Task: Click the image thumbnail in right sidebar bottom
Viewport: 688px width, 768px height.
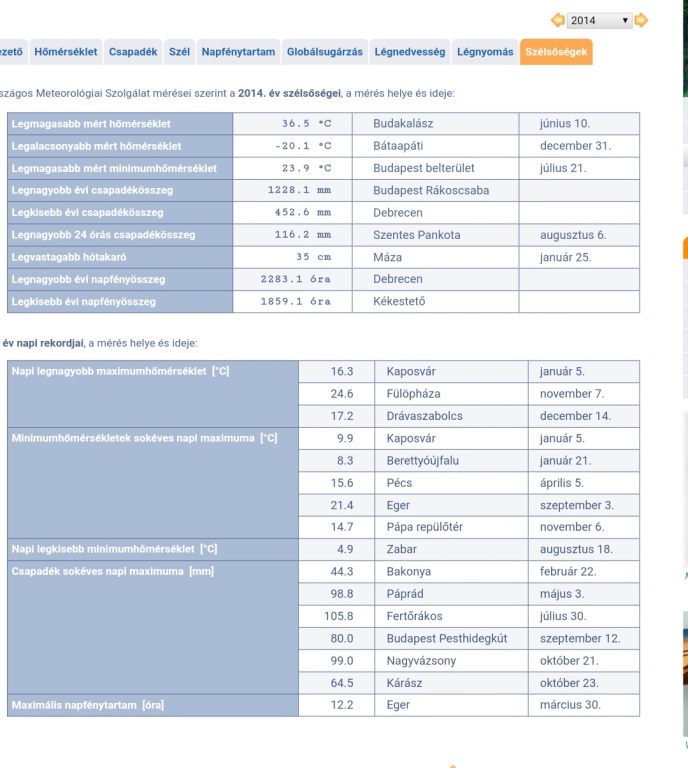Action: click(684, 675)
